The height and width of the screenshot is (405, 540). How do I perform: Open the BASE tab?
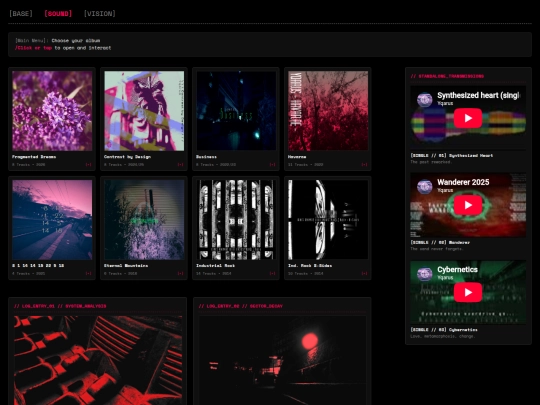click(x=21, y=13)
